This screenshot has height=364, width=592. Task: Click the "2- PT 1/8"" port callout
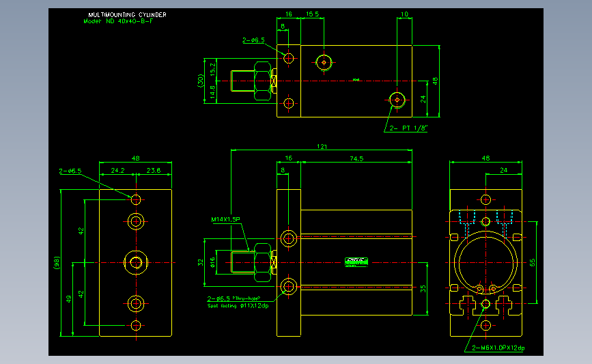tap(408, 128)
